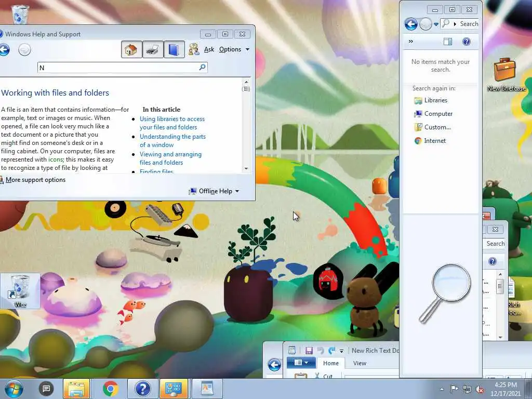Switch to WordPad Home tab
The height and width of the screenshot is (399, 532).
331,363
